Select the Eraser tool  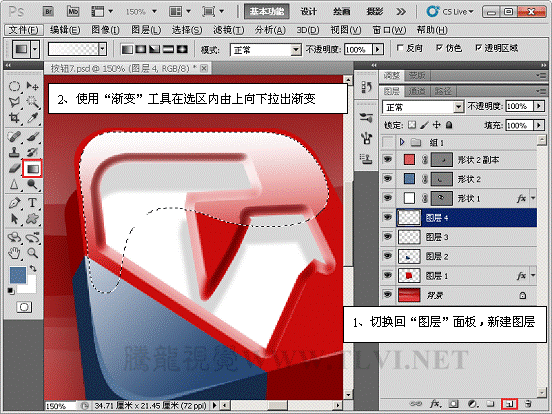pos(14,168)
